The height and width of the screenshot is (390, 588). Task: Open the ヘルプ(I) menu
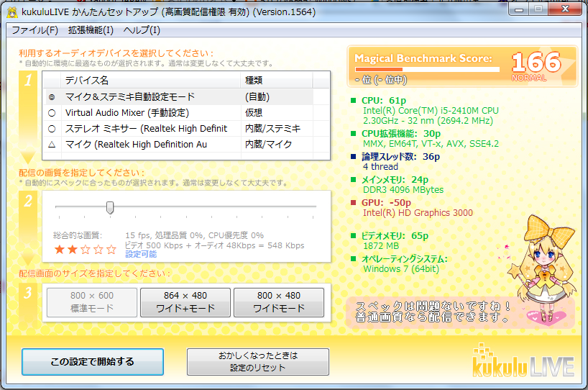[x=142, y=30]
